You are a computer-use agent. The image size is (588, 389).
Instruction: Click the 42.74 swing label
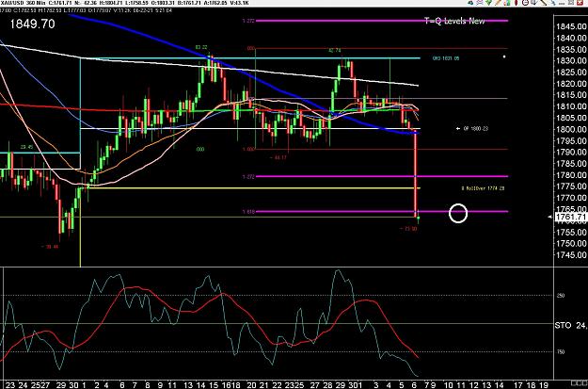335,50
